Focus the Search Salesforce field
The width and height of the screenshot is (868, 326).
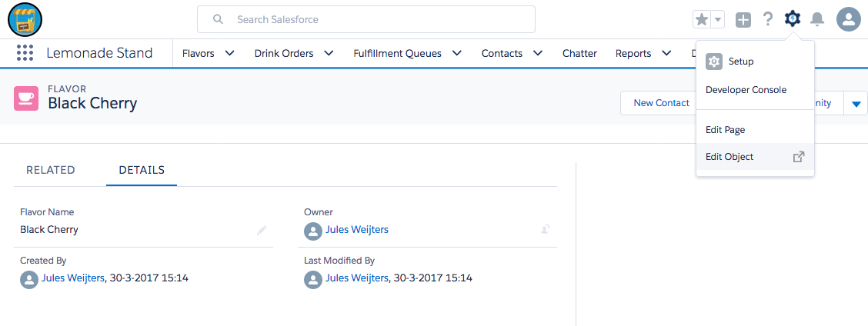pyautogui.click(x=377, y=19)
